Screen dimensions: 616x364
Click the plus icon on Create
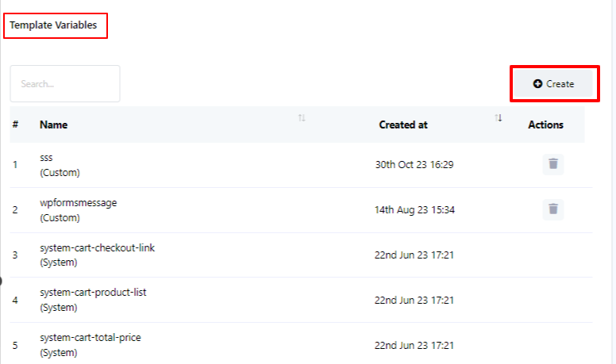tap(537, 83)
